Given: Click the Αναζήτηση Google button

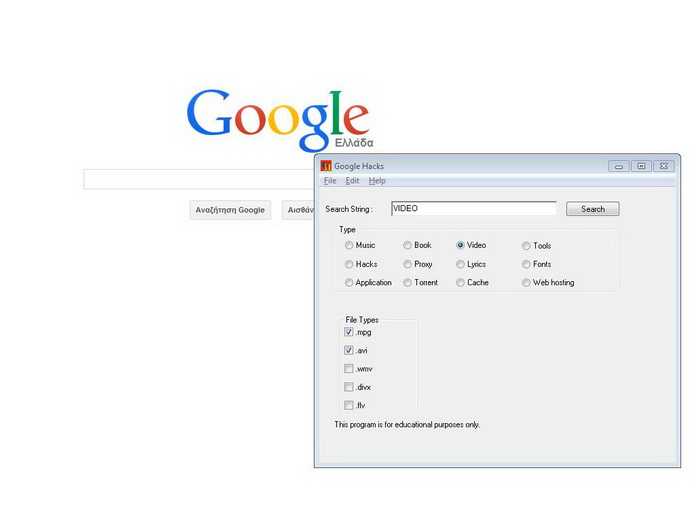Looking at the screenshot, I should 230,210.
